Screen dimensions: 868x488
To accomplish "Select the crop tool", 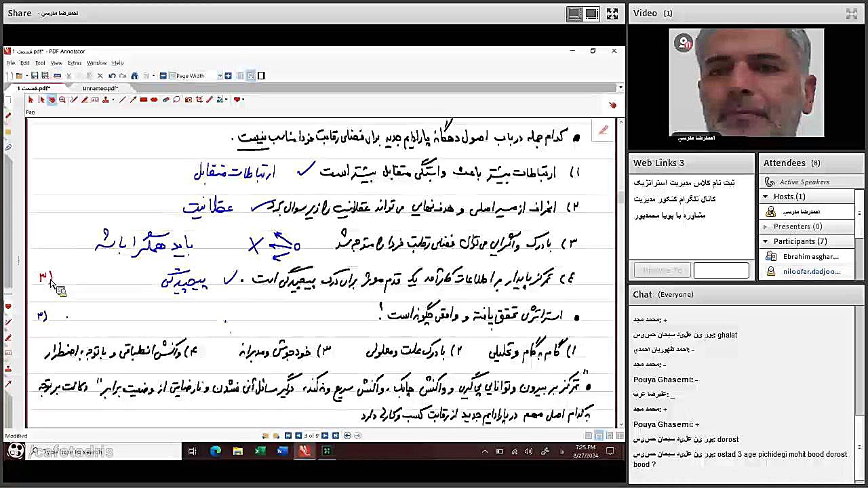I will pyautogui.click(x=199, y=100).
